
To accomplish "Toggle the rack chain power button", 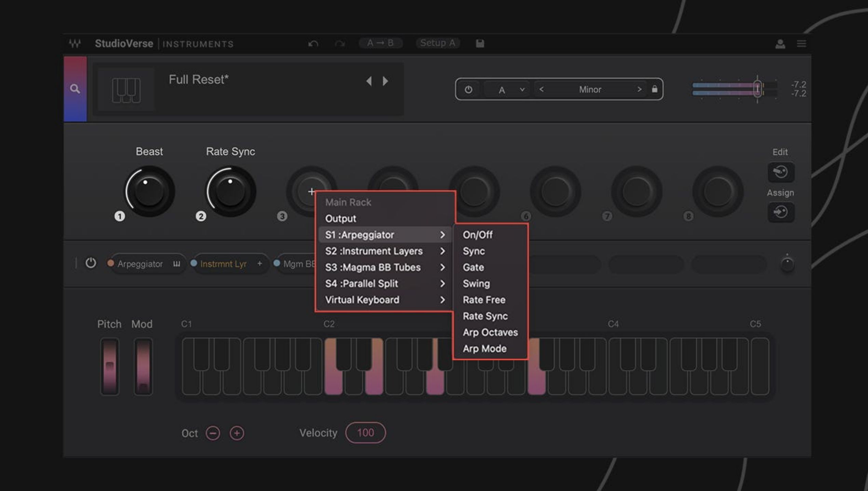I will click(91, 263).
